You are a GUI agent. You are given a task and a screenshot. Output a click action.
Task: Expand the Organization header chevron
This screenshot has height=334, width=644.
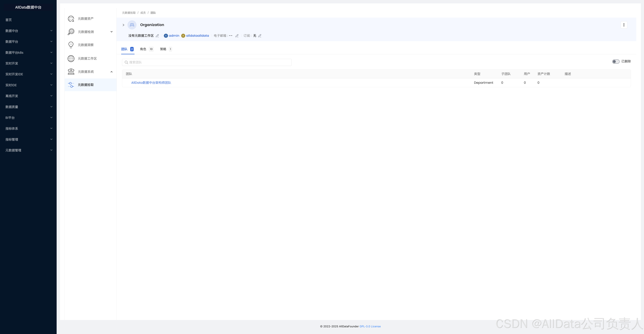(x=123, y=25)
